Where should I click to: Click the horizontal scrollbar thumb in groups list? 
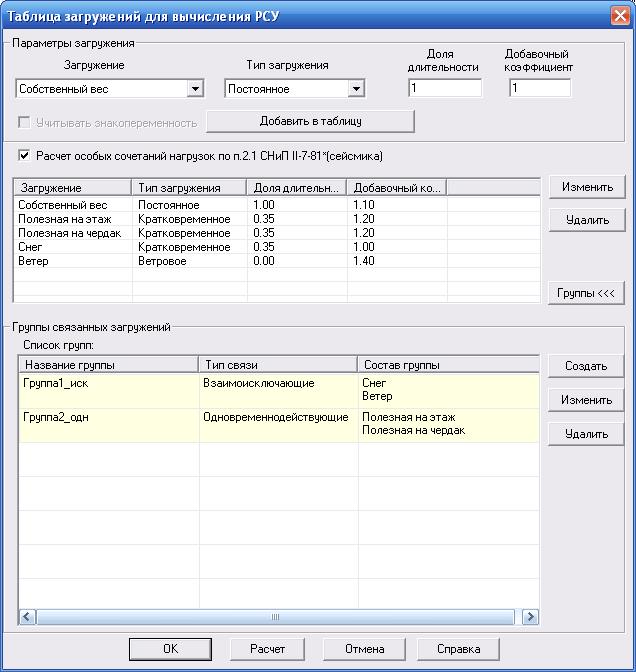click(x=276, y=617)
